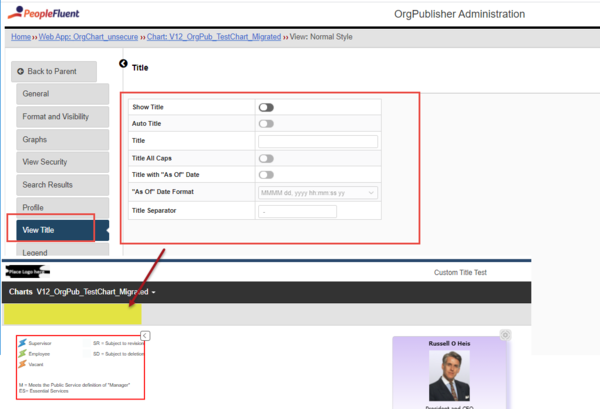Click the Title All Caps label
Viewport: 600px width, 409px height.
click(x=152, y=158)
